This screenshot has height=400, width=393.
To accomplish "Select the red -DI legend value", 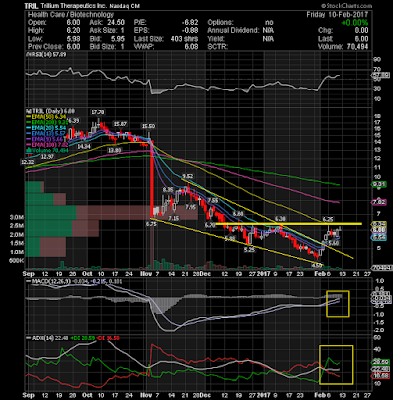I will pyautogui.click(x=108, y=338).
